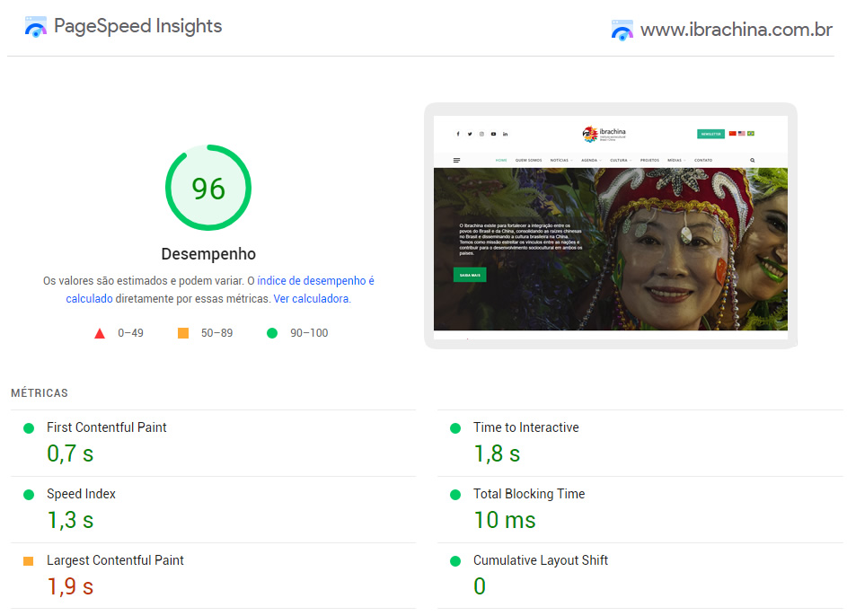
Task: Click the green status dot for First Contentful Paint
Action: click(29, 428)
